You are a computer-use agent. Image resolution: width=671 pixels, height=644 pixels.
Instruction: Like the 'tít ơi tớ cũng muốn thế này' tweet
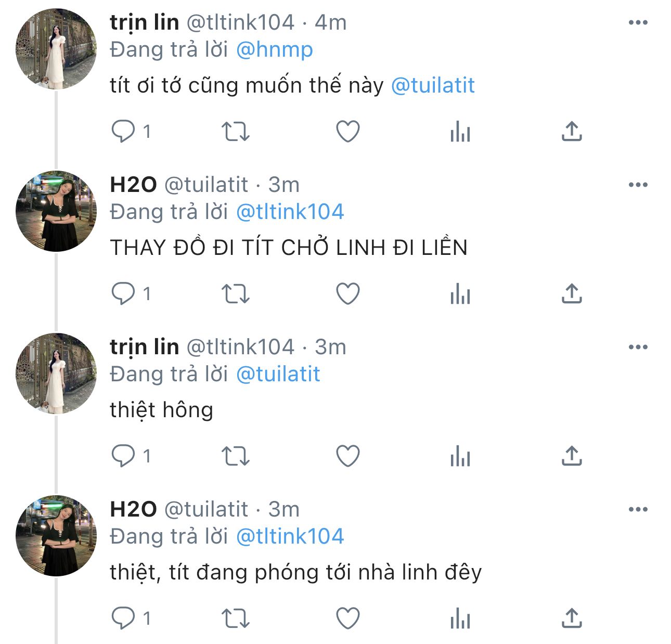[x=347, y=132]
